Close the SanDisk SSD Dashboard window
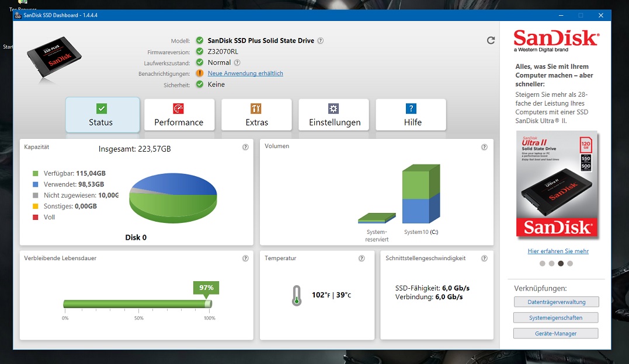This screenshot has width=629, height=364. point(600,15)
